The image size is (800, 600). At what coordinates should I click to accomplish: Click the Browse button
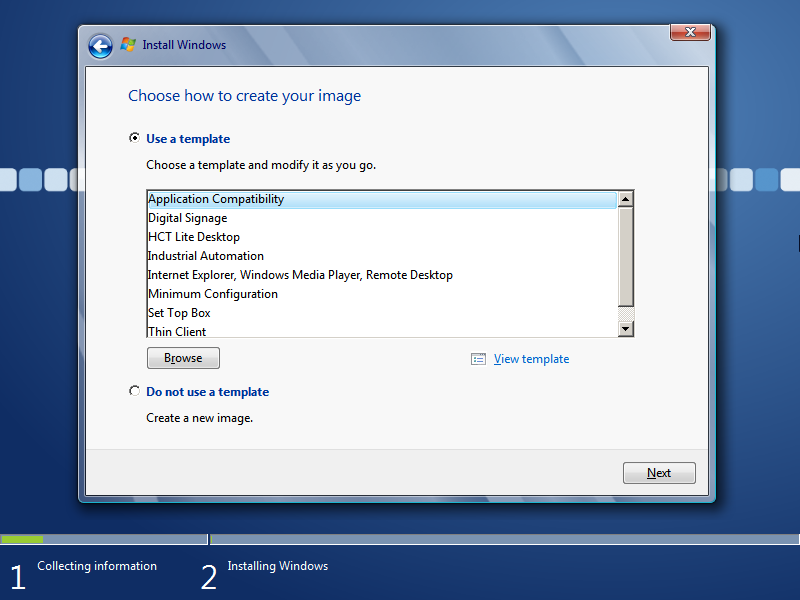(183, 358)
